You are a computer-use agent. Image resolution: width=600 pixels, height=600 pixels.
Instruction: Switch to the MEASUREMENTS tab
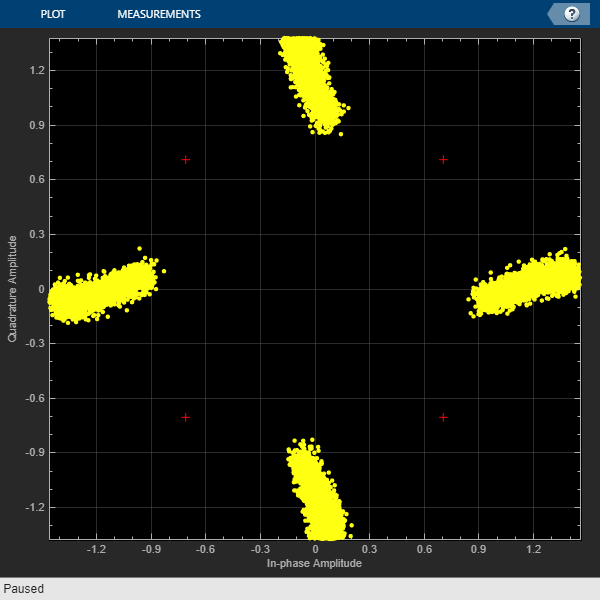158,14
